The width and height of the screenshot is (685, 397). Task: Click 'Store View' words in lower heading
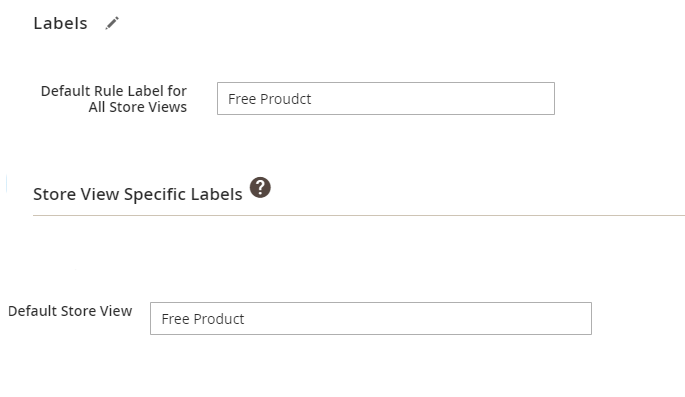coord(76,194)
